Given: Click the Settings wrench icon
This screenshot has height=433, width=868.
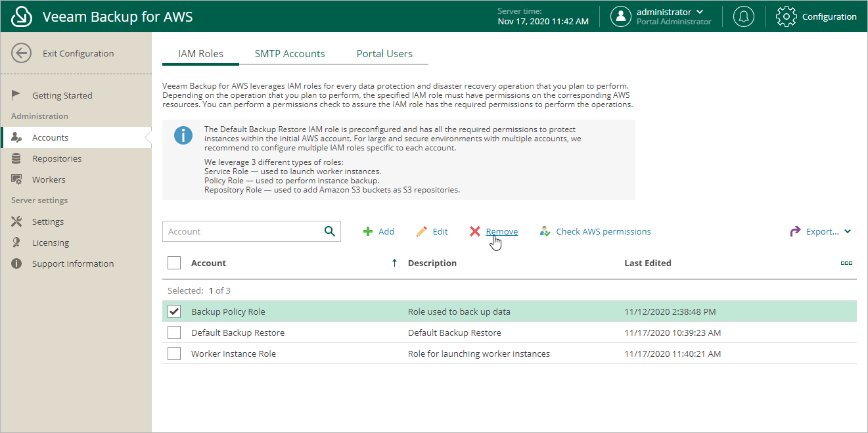Looking at the screenshot, I should [x=17, y=221].
